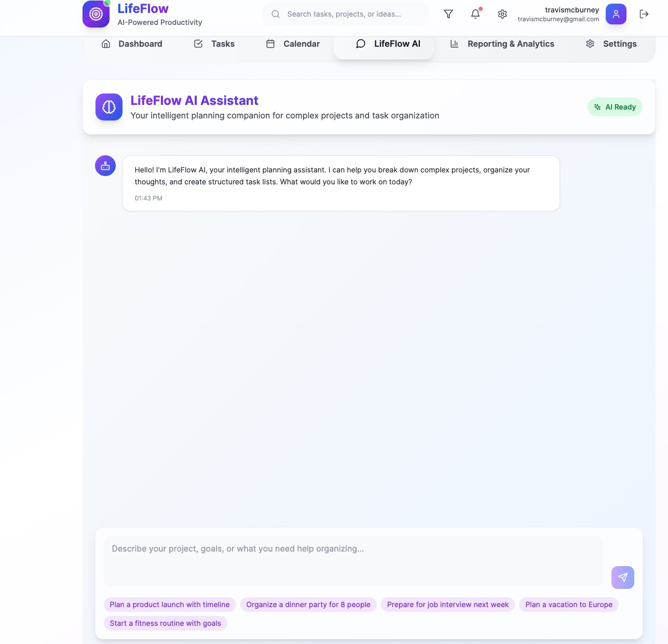
Task: Click the LifeFlow target logo icon
Action: 96,14
